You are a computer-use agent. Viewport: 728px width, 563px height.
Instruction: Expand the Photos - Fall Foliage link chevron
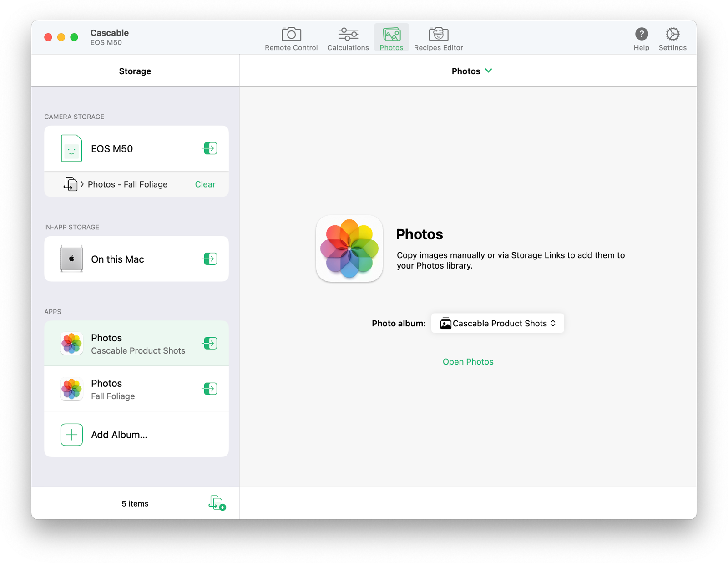click(x=82, y=184)
